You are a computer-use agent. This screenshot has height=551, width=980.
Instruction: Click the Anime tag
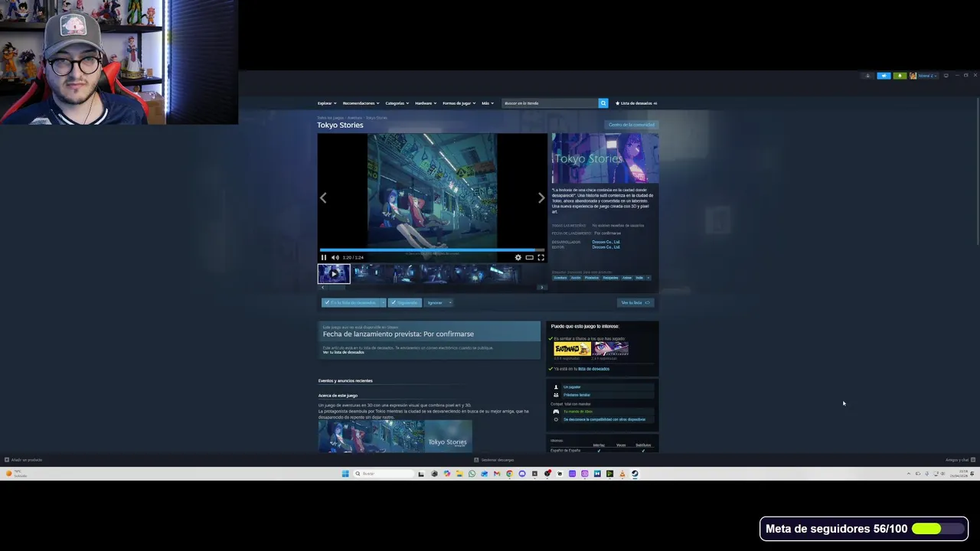point(627,278)
